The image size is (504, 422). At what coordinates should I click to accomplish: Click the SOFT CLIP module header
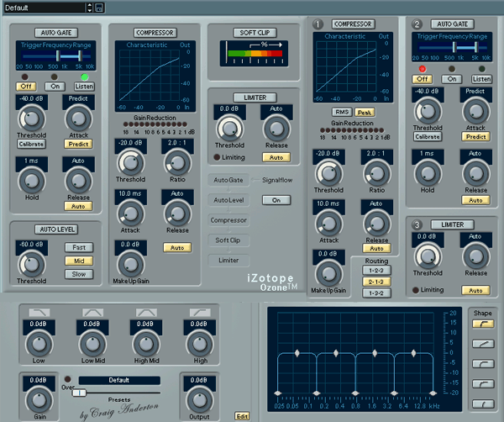(x=255, y=33)
